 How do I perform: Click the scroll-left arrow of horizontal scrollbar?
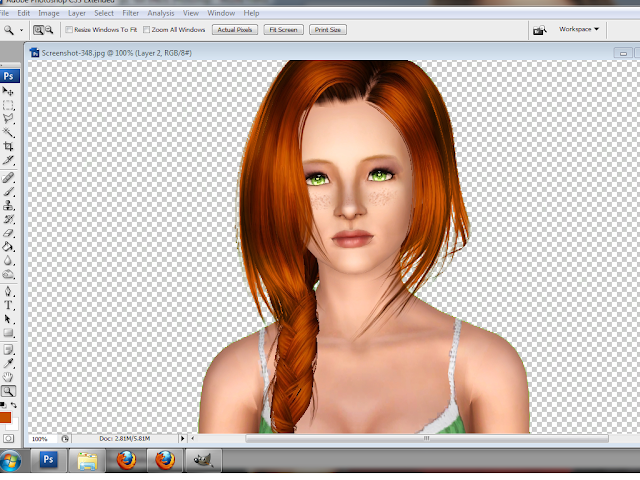tap(193, 438)
